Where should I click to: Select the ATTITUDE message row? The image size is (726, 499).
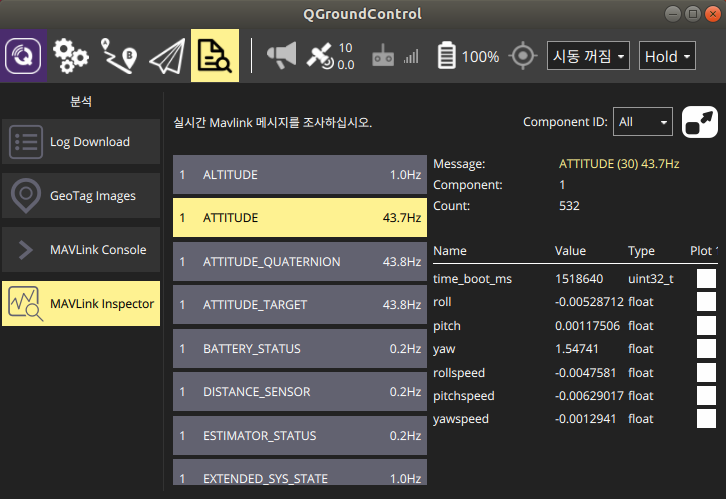tap(300, 218)
